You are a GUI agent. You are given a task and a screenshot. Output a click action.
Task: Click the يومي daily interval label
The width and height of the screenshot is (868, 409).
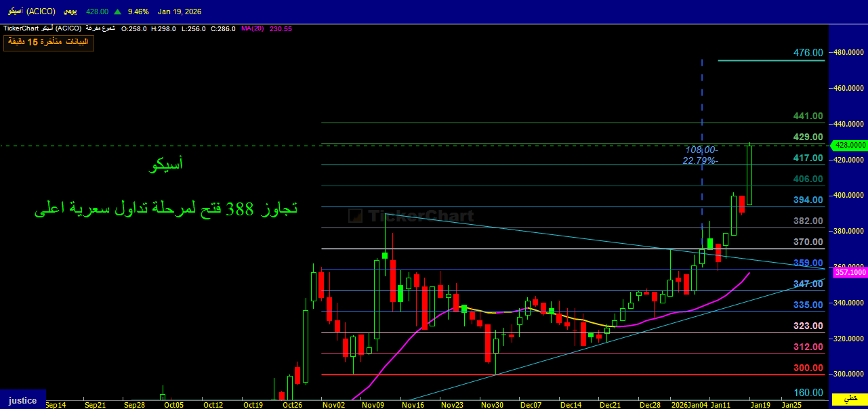tap(70, 12)
